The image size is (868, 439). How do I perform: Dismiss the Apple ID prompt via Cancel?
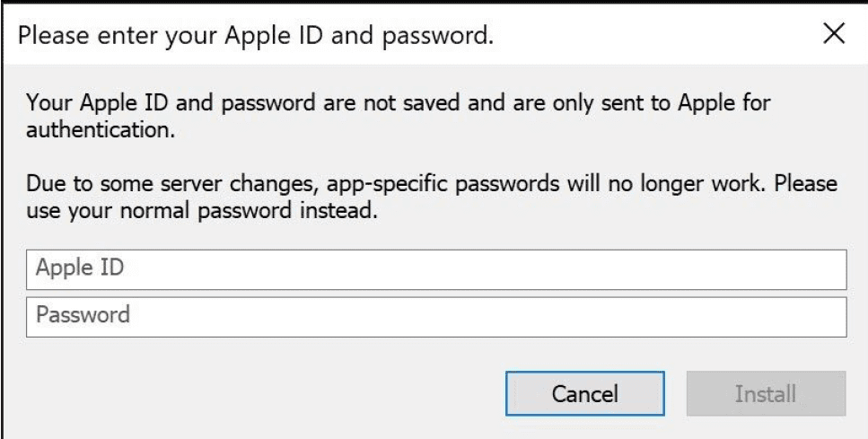click(584, 393)
